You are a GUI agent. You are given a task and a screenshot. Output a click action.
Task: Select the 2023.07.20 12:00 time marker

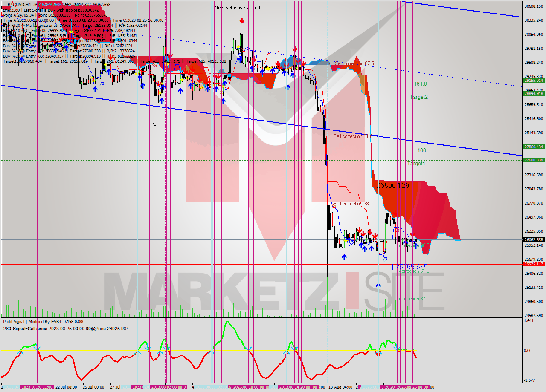tap(37, 387)
